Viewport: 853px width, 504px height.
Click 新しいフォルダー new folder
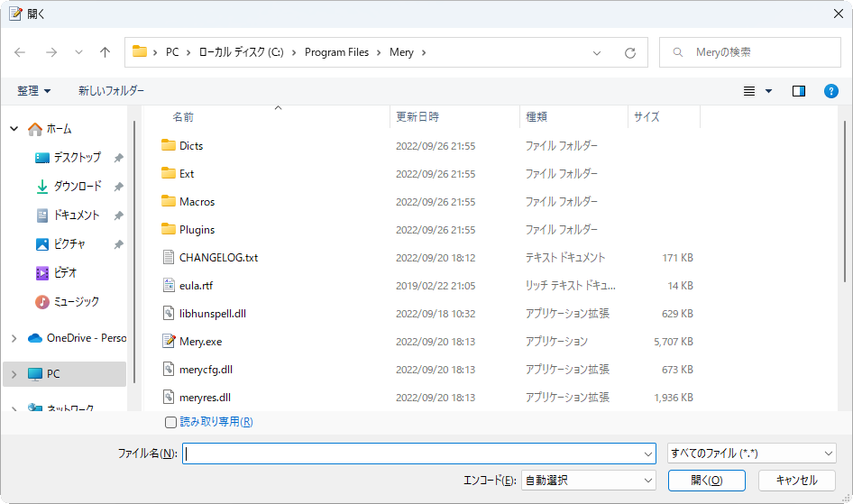click(111, 91)
